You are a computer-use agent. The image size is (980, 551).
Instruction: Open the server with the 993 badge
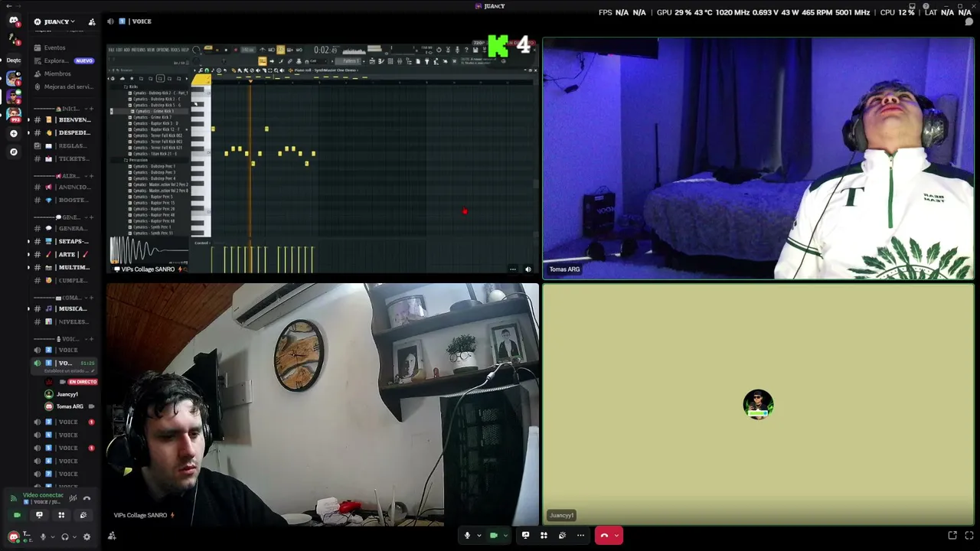(13, 115)
